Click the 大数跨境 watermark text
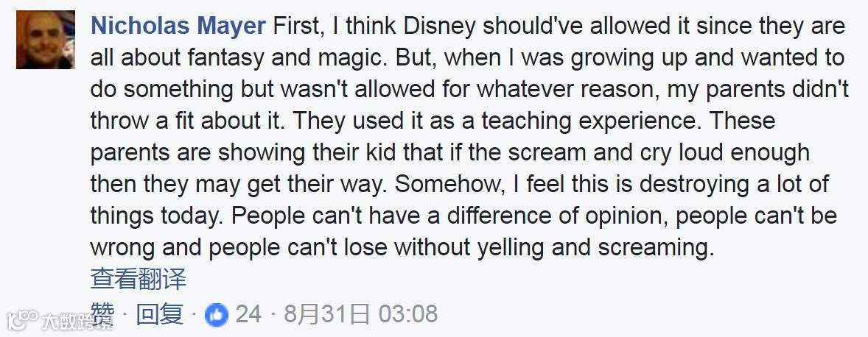 (76, 320)
